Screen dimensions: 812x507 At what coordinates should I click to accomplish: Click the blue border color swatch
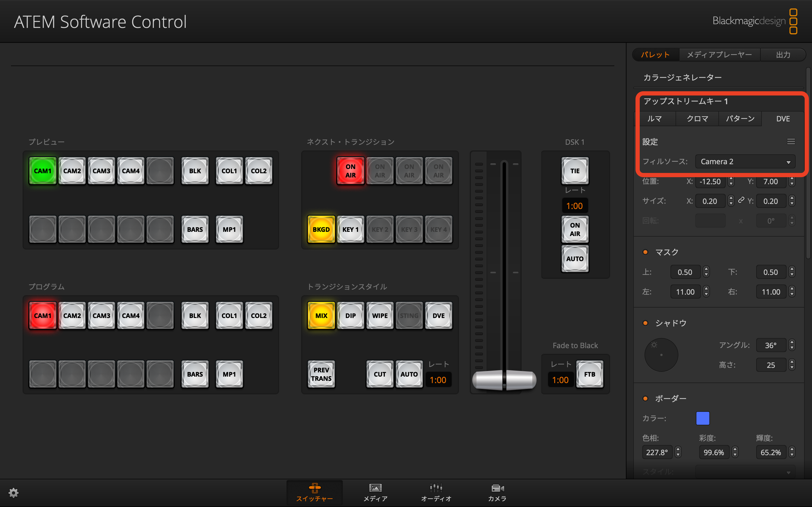(x=703, y=418)
